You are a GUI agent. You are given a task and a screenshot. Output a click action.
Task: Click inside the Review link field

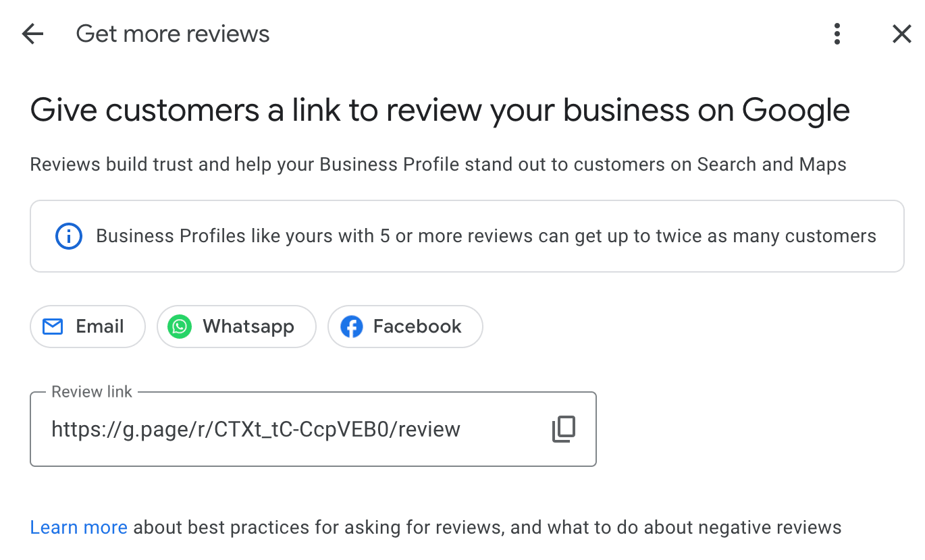pos(313,429)
